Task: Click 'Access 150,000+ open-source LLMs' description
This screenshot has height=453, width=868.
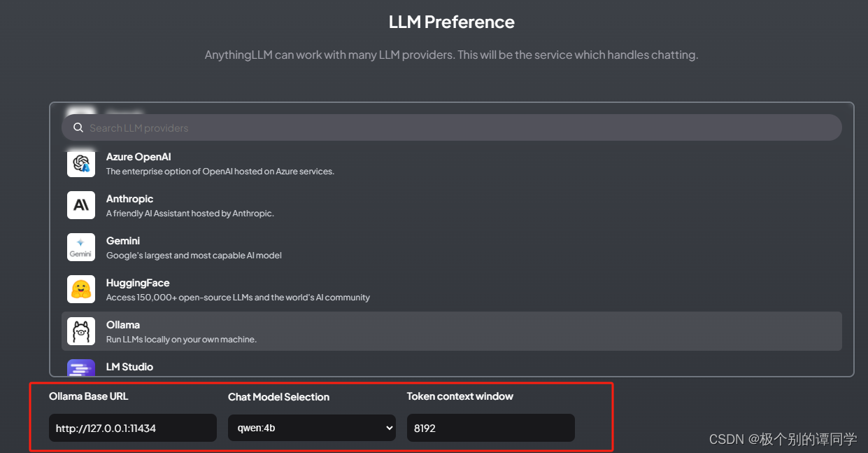Action: [238, 298]
